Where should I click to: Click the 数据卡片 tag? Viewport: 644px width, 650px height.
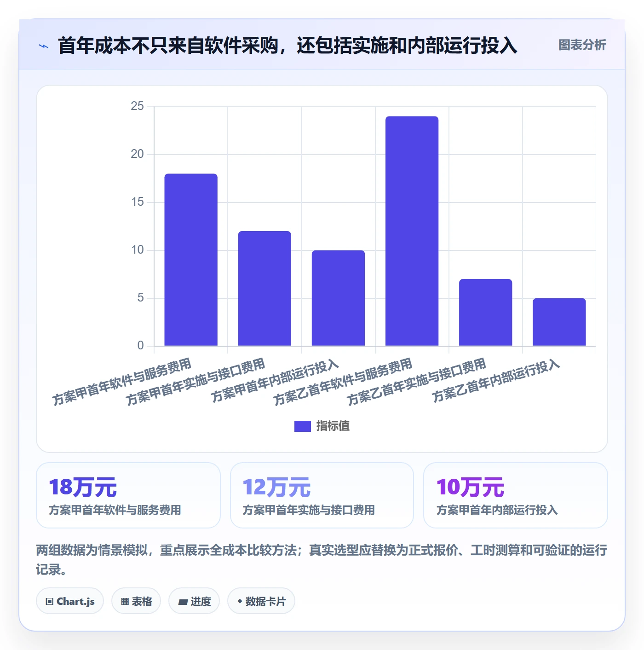[261, 601]
